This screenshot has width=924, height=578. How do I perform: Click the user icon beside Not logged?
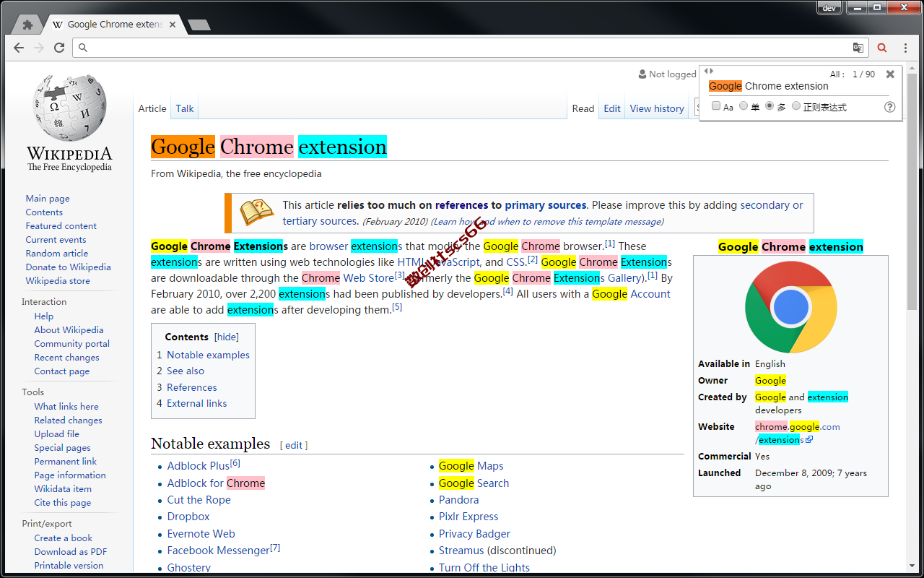642,74
